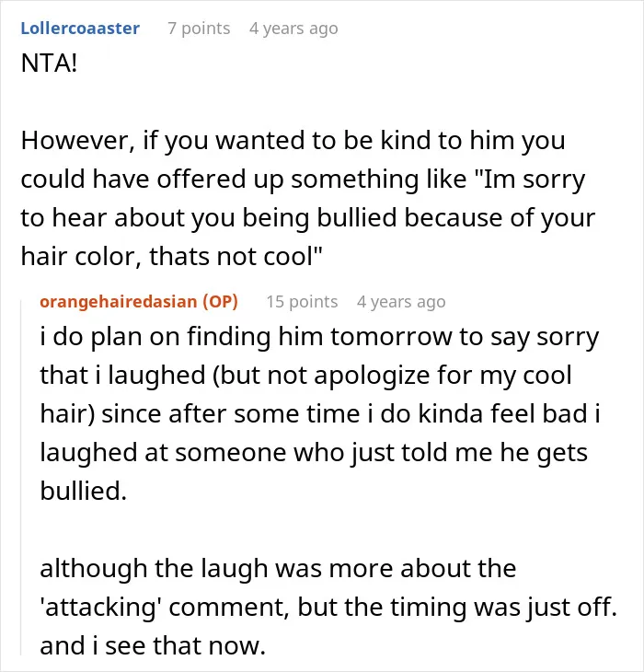Image resolution: width=644 pixels, height=672 pixels.
Task: Select the "NTA!" verdict text
Action: (x=49, y=64)
